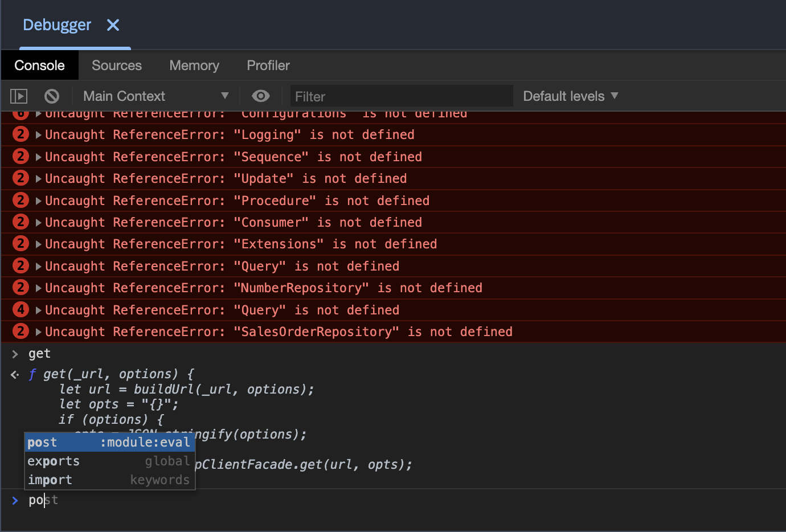This screenshot has width=786, height=532.
Task: Click the count badge on "Procedure" error
Action: [x=21, y=200]
